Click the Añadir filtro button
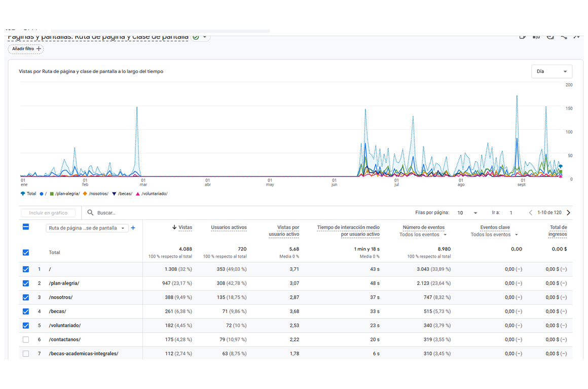The height and width of the screenshot is (389, 588). pyautogui.click(x=26, y=49)
